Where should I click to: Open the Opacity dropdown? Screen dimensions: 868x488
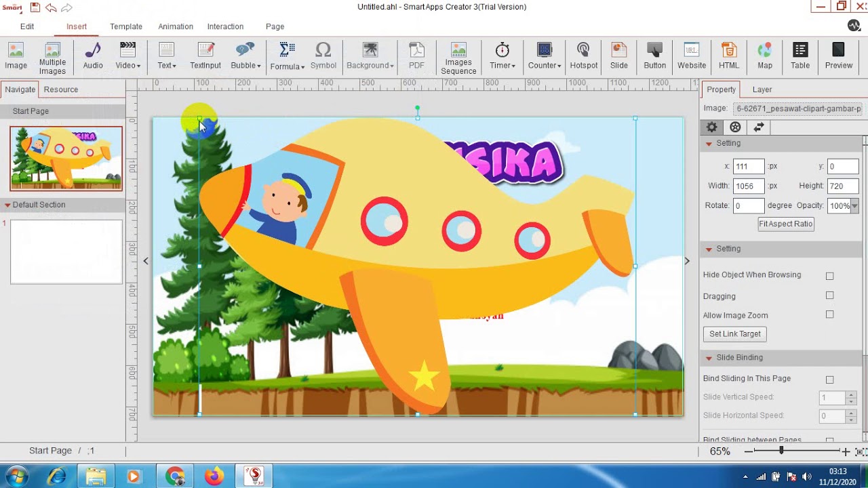(x=854, y=206)
